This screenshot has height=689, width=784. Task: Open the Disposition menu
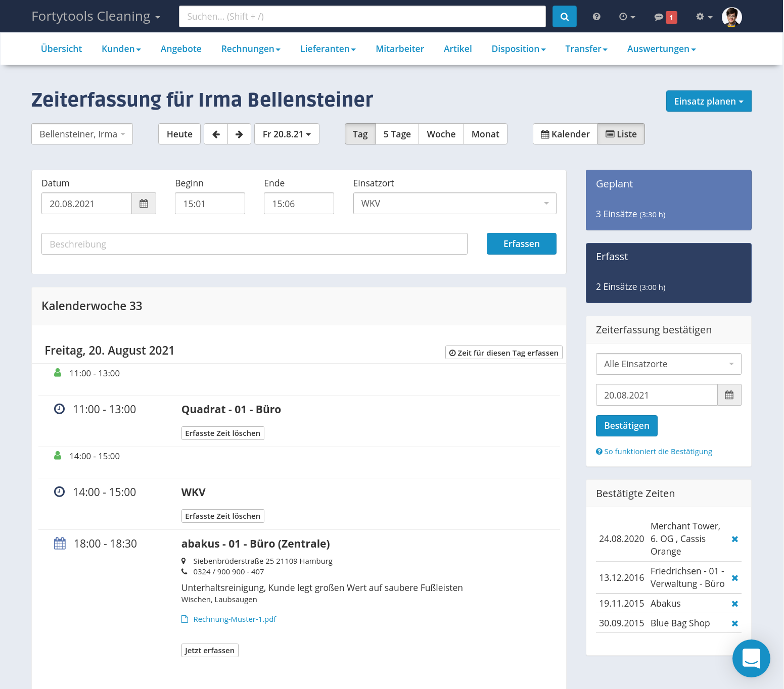click(519, 49)
